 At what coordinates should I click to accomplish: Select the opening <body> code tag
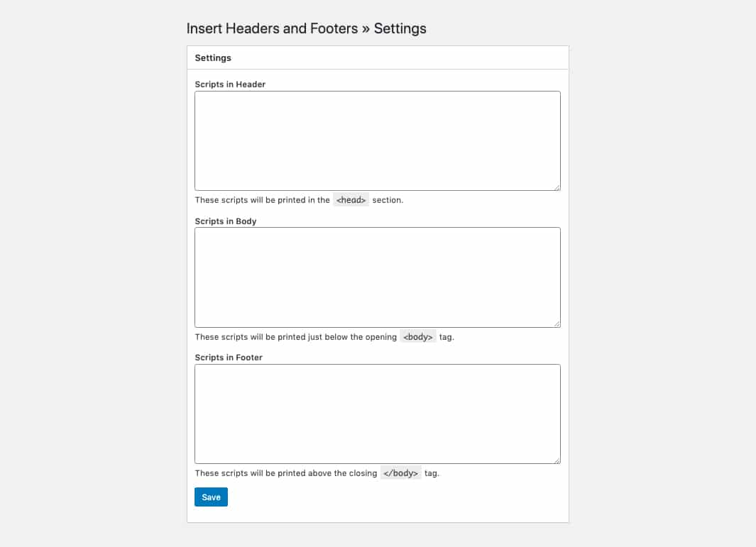click(x=418, y=337)
